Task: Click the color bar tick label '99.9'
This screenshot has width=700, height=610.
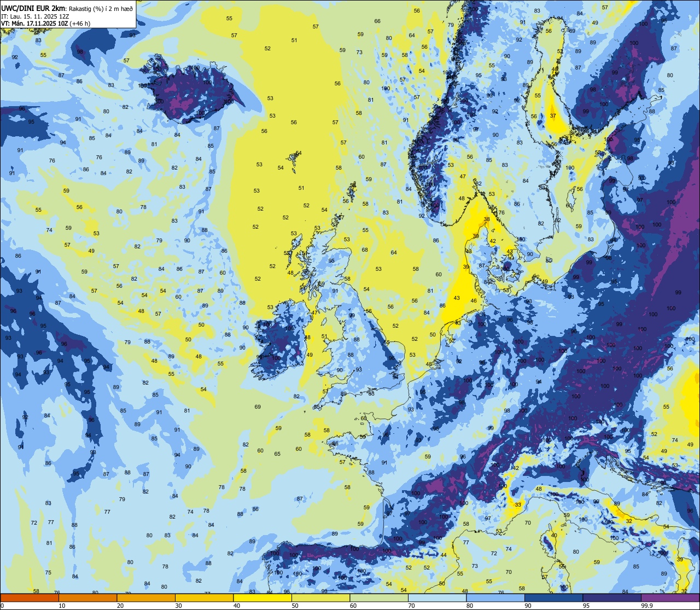Action: [x=647, y=606]
